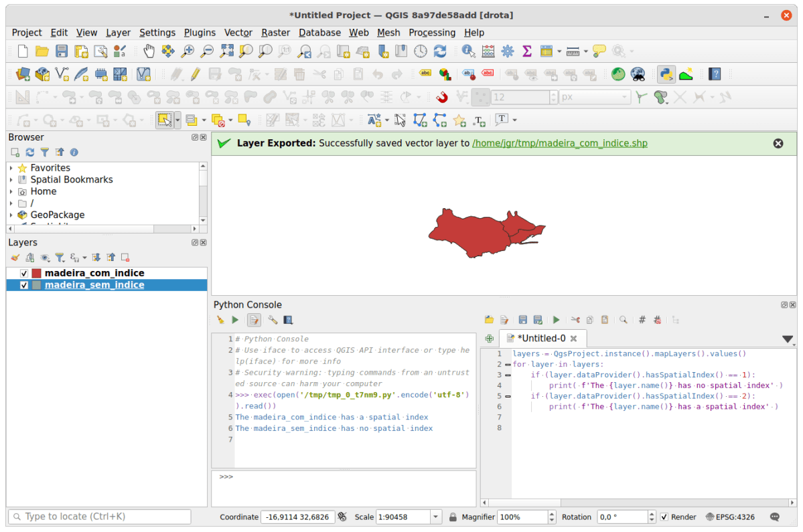This screenshot has width=803, height=532.
Task: Activate the Zoom In magnifier tool
Action: tap(188, 51)
